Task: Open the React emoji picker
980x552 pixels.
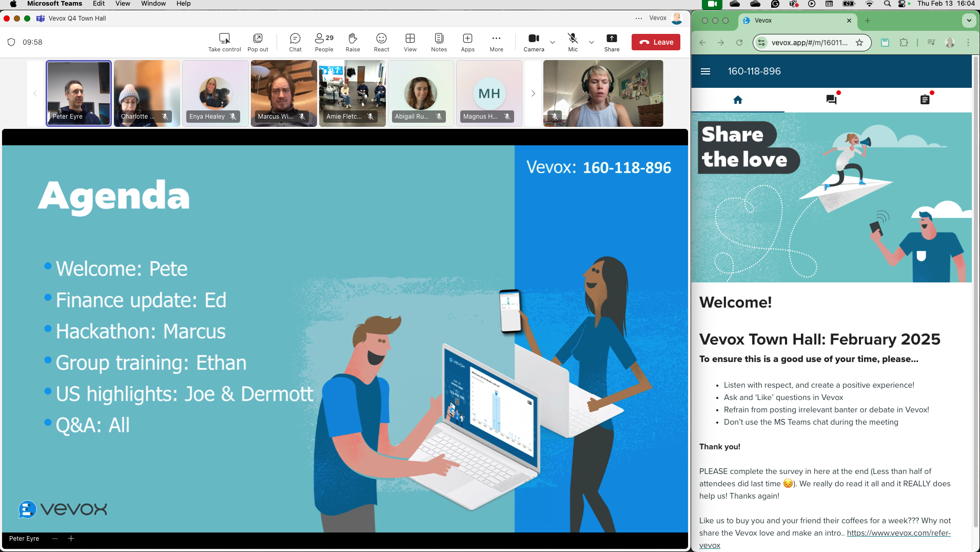Action: pyautogui.click(x=381, y=42)
